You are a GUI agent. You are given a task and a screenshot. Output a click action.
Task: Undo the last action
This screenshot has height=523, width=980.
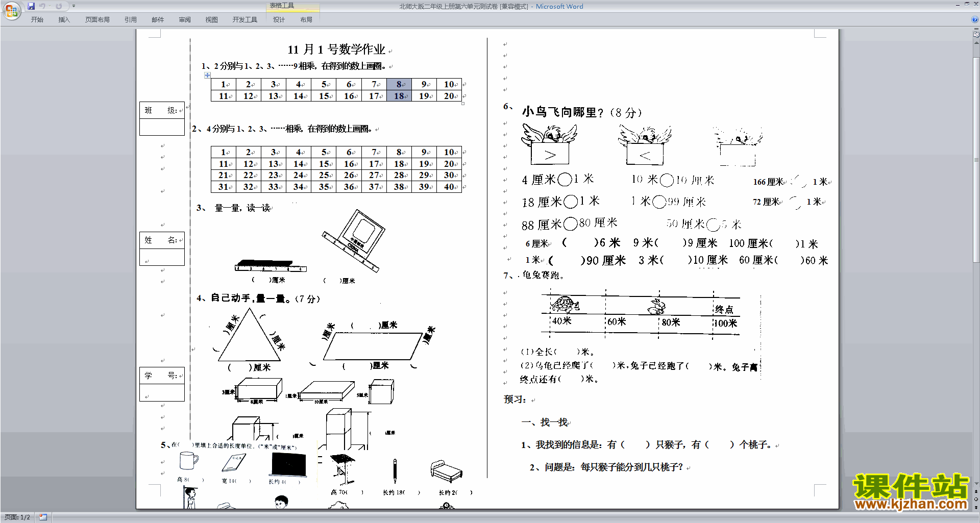coord(42,6)
